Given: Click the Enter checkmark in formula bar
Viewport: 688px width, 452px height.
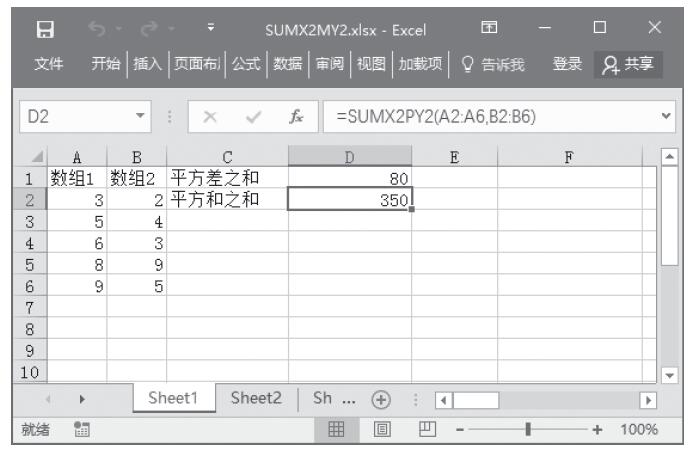Looking at the screenshot, I should pos(253,116).
